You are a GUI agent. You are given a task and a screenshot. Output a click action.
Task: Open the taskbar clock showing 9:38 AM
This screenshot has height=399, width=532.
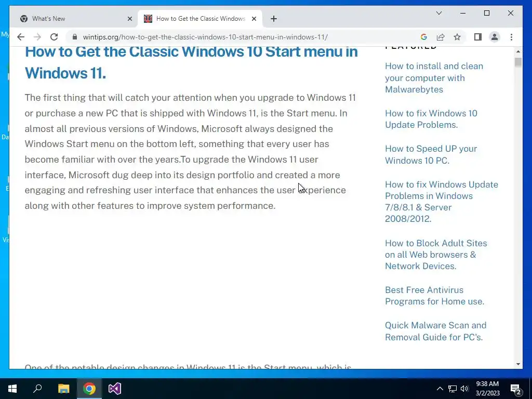(x=487, y=389)
